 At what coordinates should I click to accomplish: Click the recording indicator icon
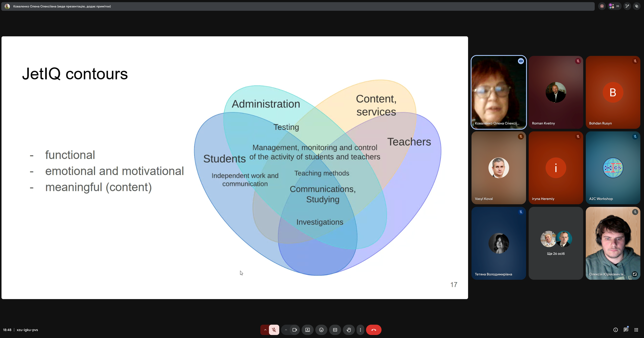[602, 6]
